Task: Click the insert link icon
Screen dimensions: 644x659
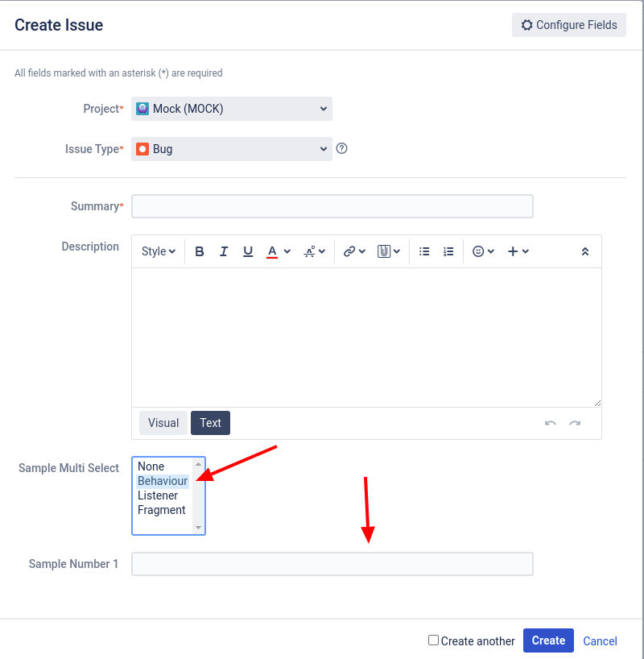Action: pos(349,251)
